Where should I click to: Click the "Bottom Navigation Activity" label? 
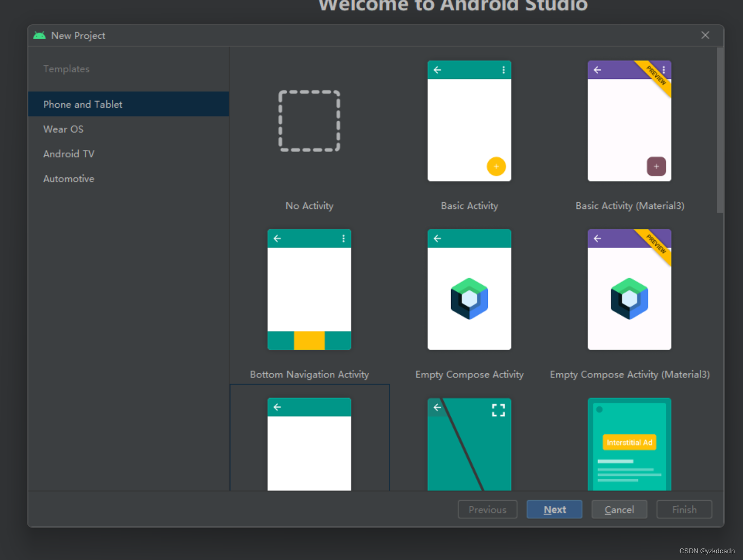(309, 374)
